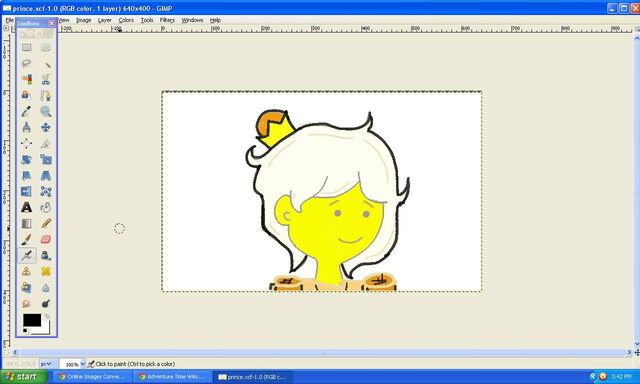Screen dimensions: 640x384
Task: Select the Zoom magnifier tool
Action: click(x=46, y=111)
